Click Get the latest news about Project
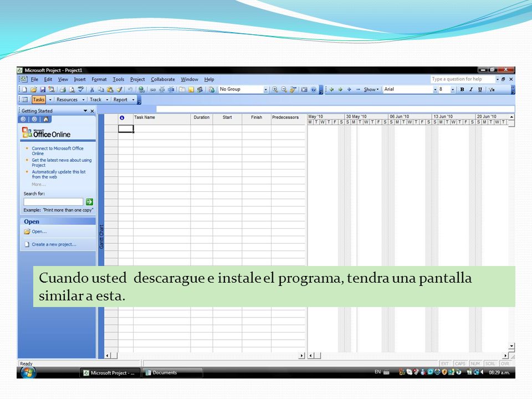Screen dimensions: 532x399 (x=62, y=162)
